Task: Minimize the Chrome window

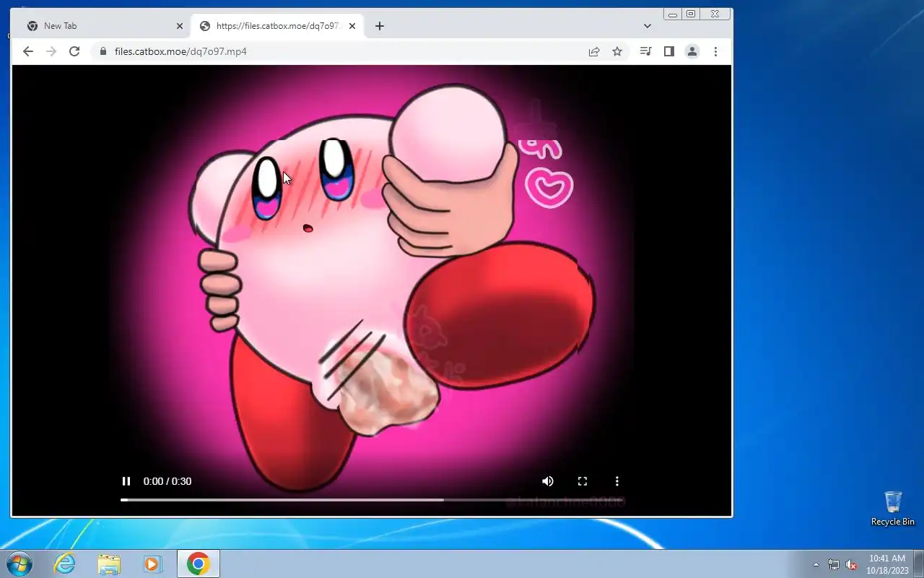Action: point(673,14)
